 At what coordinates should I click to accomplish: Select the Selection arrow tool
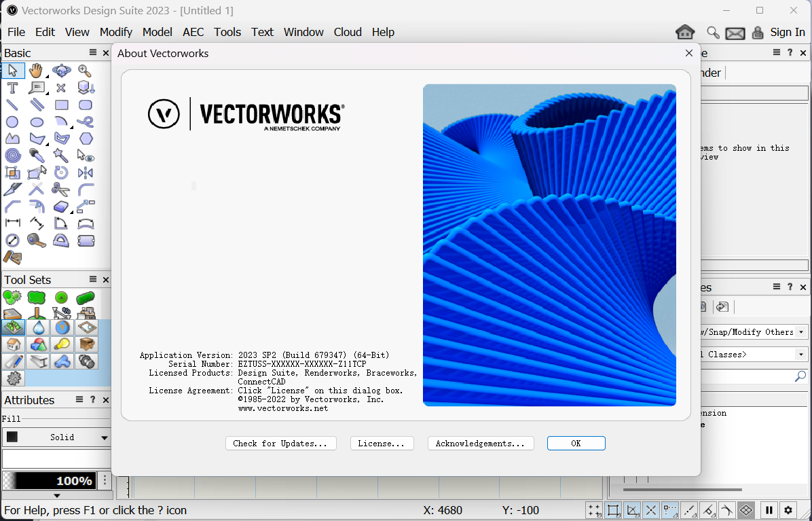(12, 71)
